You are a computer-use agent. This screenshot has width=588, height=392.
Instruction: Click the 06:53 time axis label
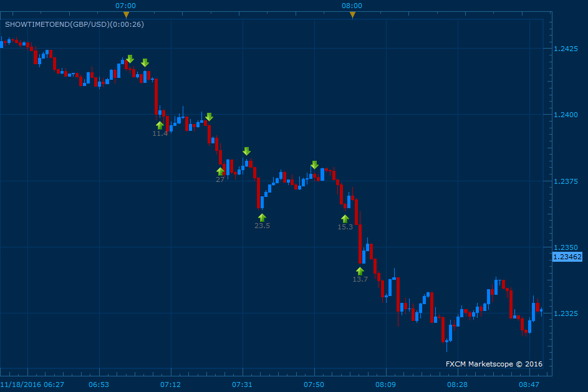pos(99,385)
